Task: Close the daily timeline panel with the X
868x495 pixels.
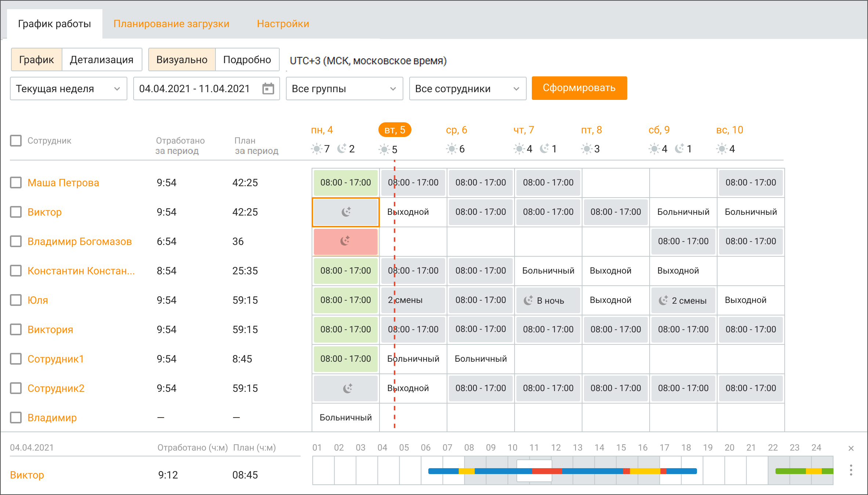Action: click(851, 448)
